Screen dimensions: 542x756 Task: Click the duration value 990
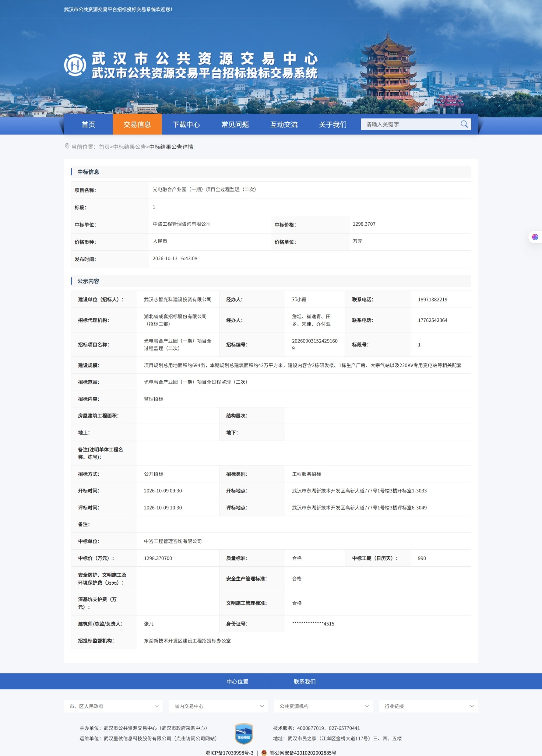pos(422,558)
